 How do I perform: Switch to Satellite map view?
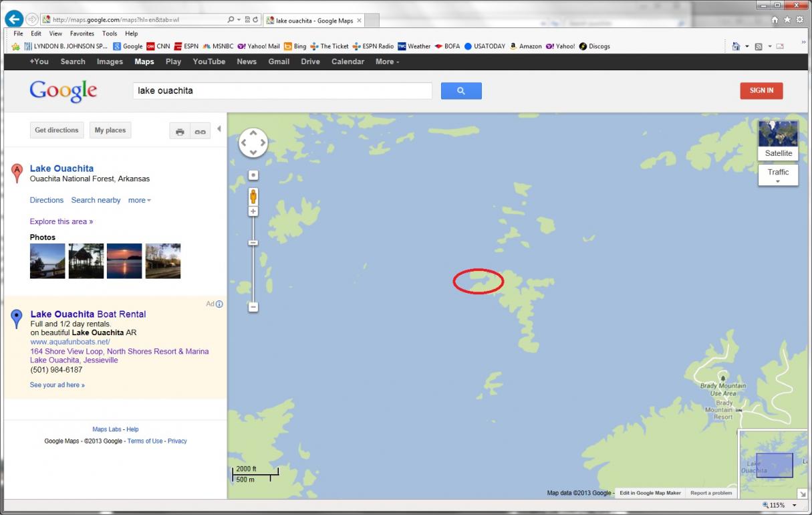coord(778,140)
